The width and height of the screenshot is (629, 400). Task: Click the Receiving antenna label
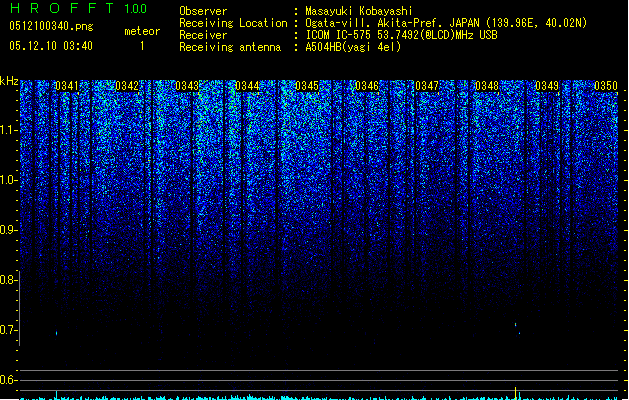pos(230,47)
